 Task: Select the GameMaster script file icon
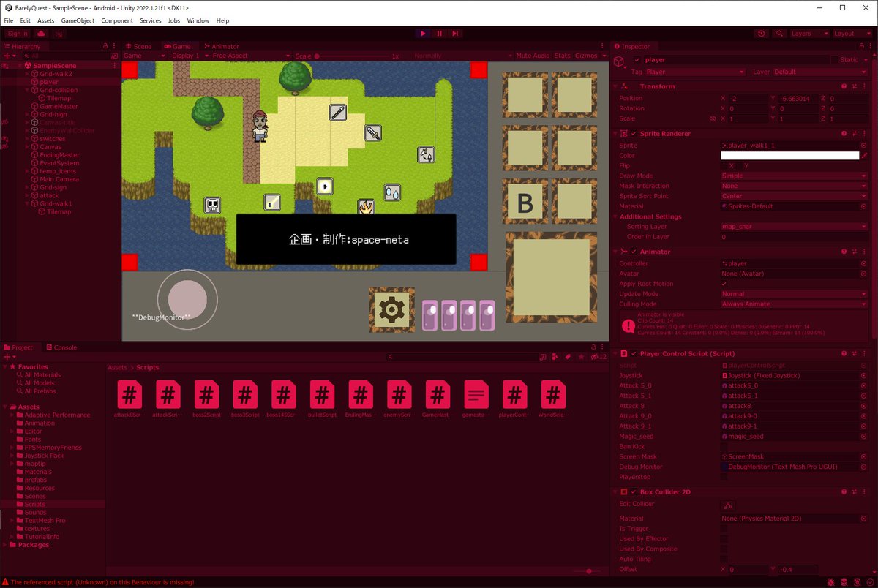438,395
